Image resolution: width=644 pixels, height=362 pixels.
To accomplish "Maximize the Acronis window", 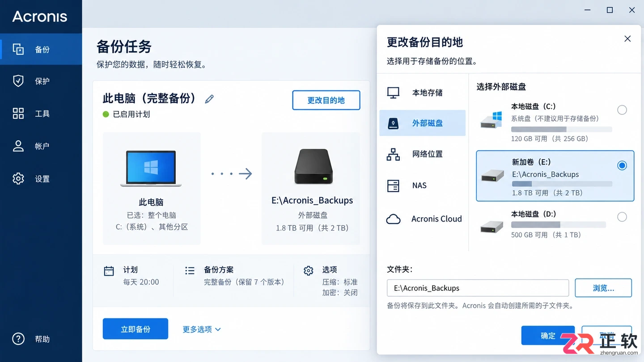I will 610,10.
